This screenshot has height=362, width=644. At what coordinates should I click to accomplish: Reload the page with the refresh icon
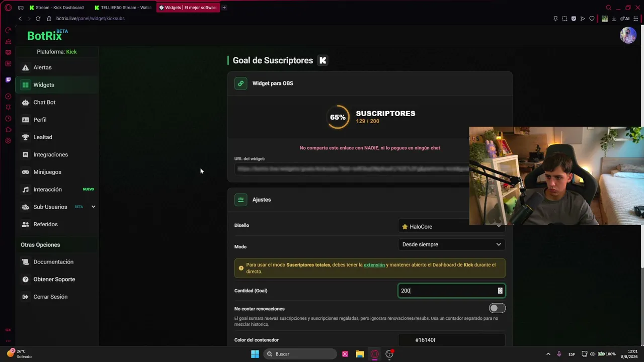click(x=38, y=19)
